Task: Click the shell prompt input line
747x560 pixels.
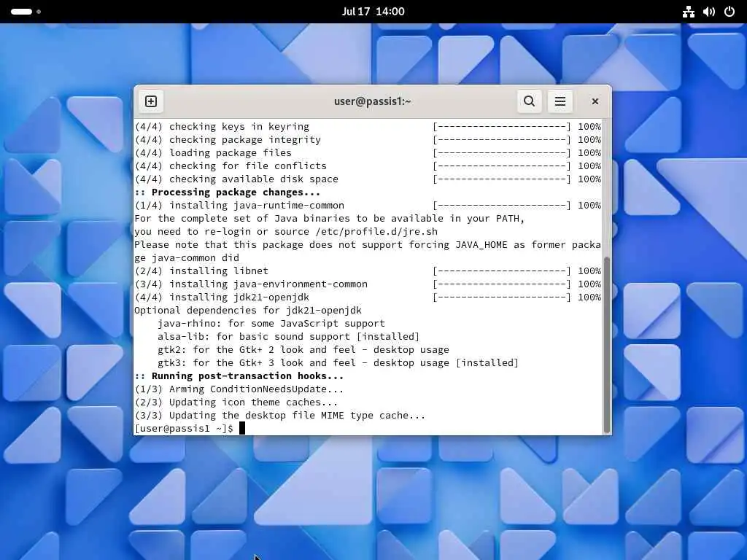Action: pos(368,429)
